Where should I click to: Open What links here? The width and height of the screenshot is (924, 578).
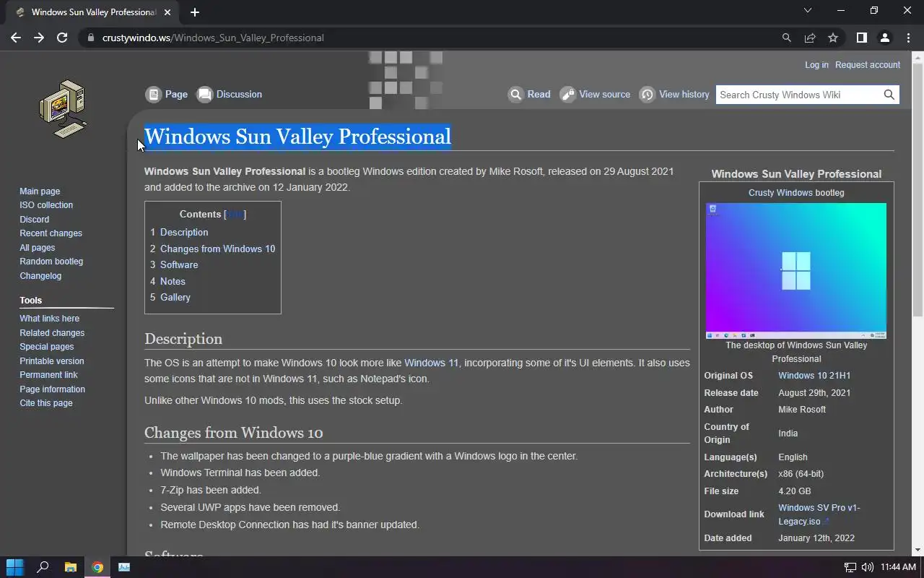pyautogui.click(x=50, y=319)
